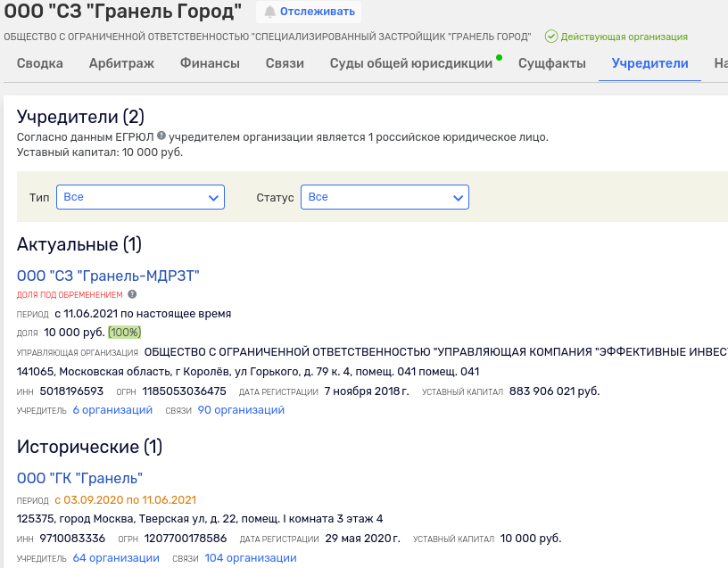Viewport: 728px width, 568px height.
Task: Open the Статус filter dropdown
Action: [x=385, y=197]
